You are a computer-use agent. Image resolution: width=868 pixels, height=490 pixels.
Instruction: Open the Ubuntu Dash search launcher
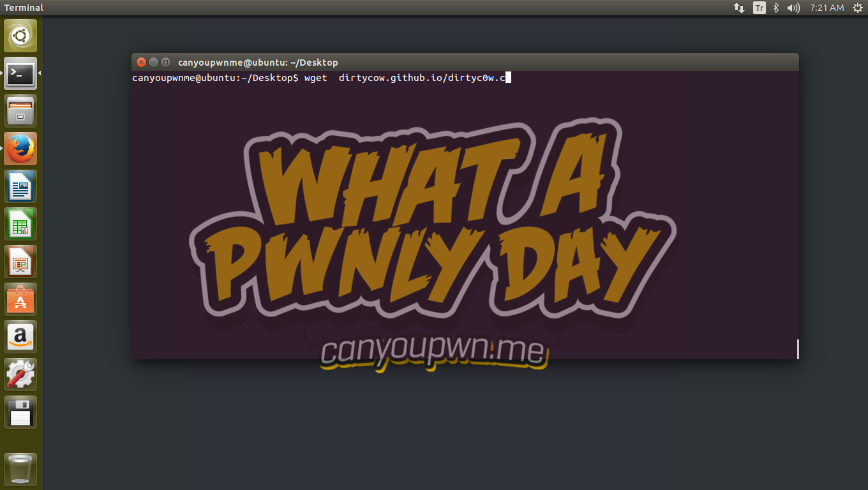(20, 36)
